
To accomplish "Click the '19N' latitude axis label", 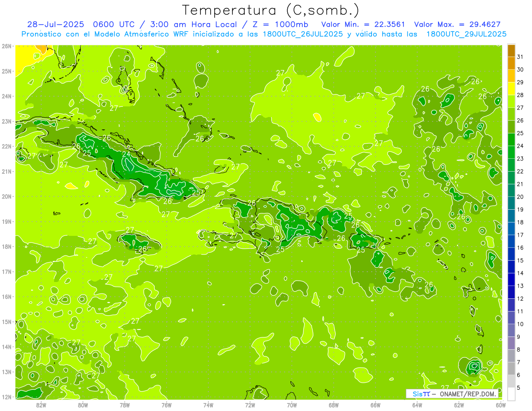I will point(7,222).
